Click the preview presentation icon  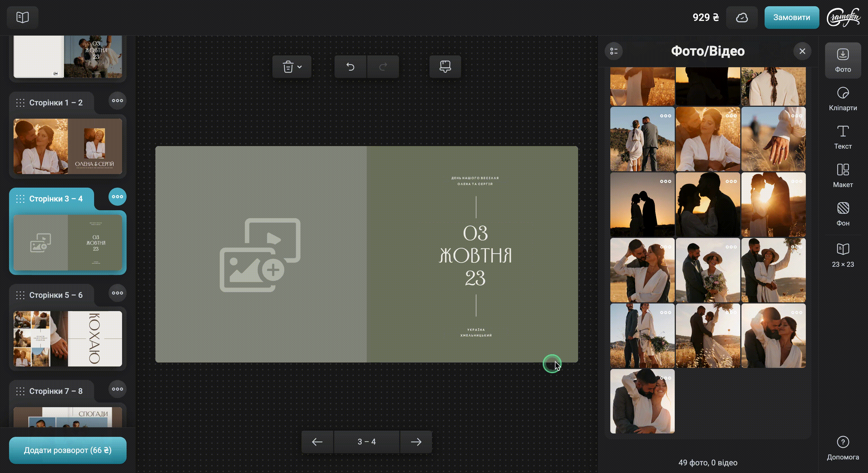tap(445, 67)
